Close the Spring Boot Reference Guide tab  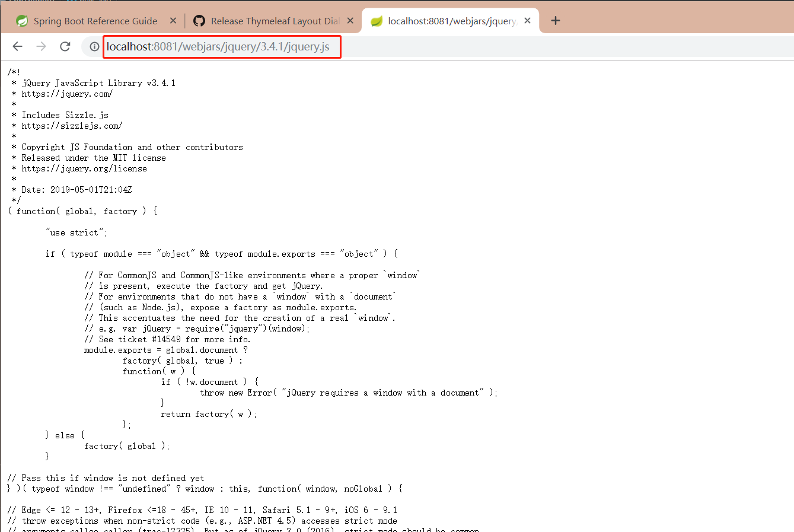(x=173, y=21)
